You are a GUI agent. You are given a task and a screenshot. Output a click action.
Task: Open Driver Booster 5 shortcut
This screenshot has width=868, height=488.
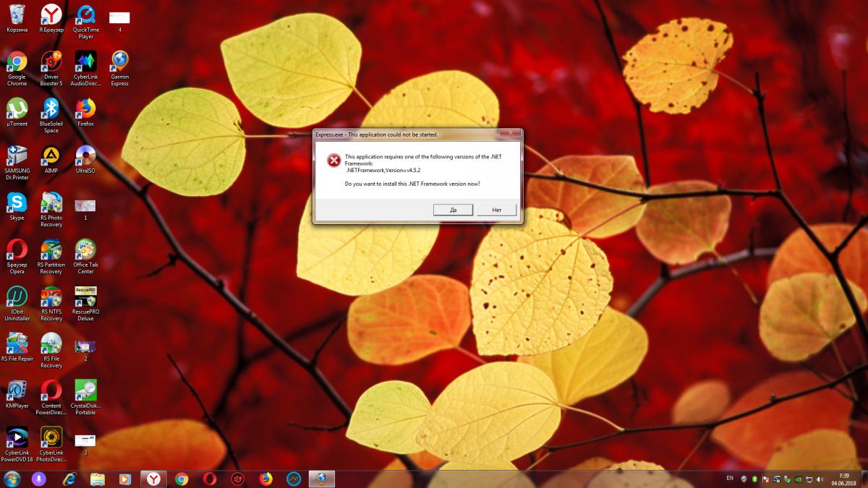click(x=51, y=61)
